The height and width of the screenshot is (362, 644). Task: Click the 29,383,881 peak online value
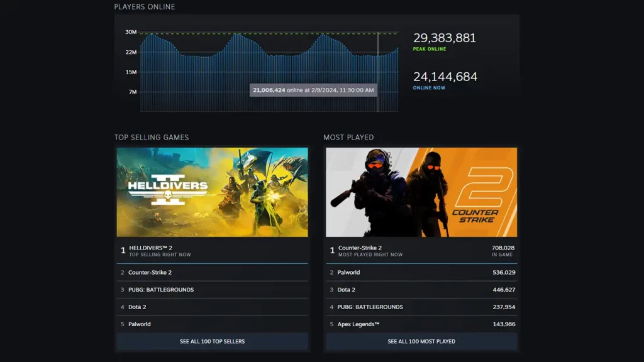pos(445,38)
